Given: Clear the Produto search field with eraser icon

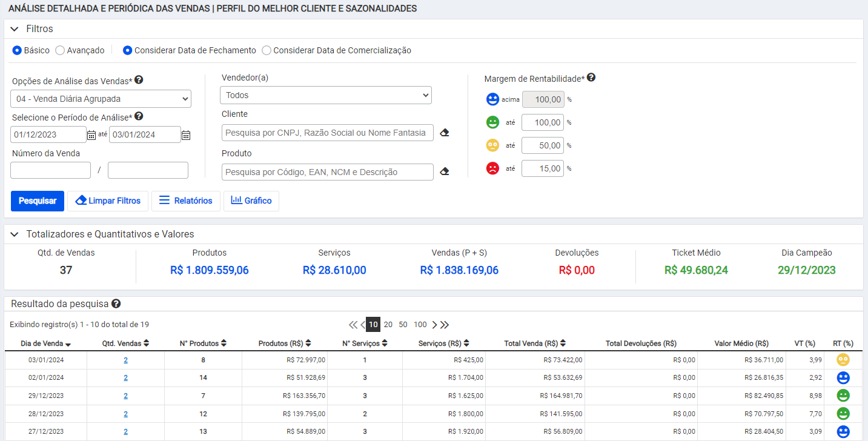Looking at the screenshot, I should coord(445,171).
